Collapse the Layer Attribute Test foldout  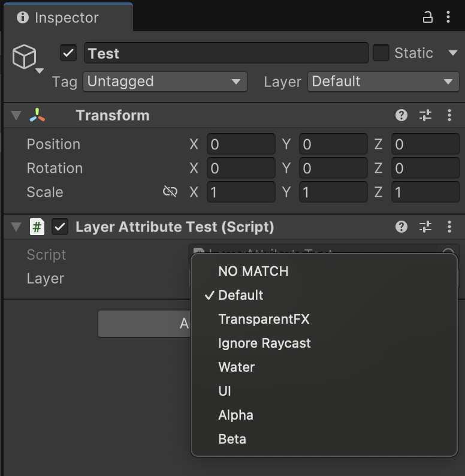tap(16, 227)
